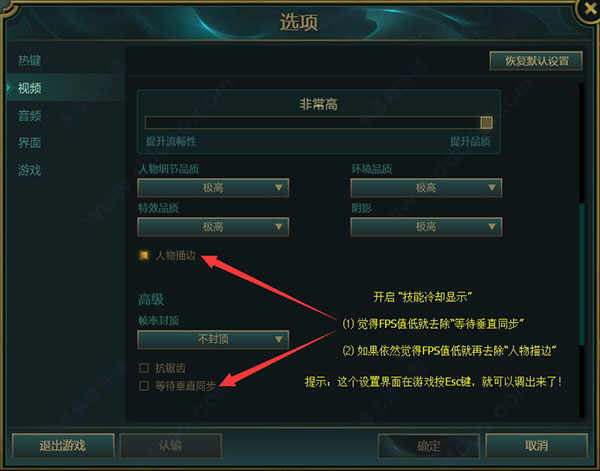Click the vertical scrollbar on the right
The image size is (600, 471).
click(x=582, y=275)
